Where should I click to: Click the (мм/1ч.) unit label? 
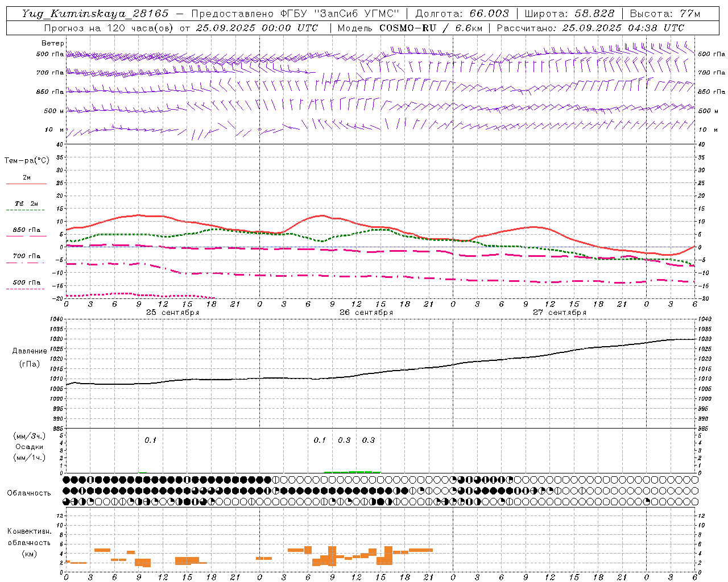point(30,458)
